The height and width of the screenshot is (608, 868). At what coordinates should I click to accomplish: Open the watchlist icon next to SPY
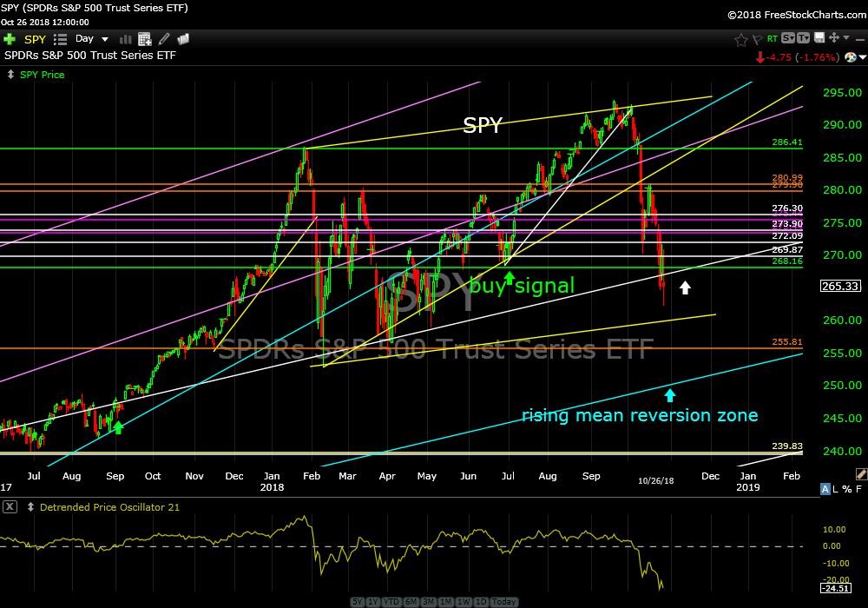click(x=60, y=39)
